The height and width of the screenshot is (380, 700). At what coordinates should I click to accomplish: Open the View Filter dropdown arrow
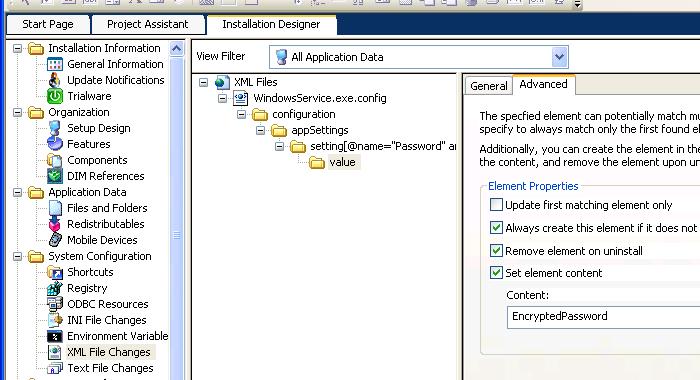pos(559,57)
